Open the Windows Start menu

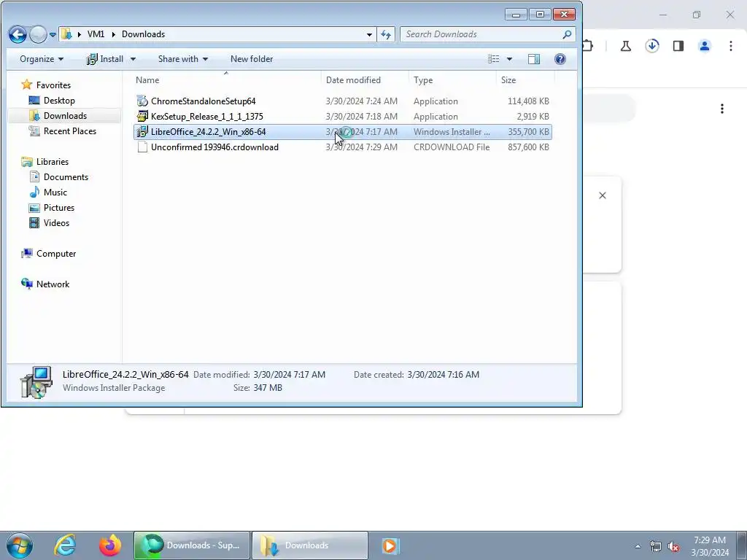[20, 545]
